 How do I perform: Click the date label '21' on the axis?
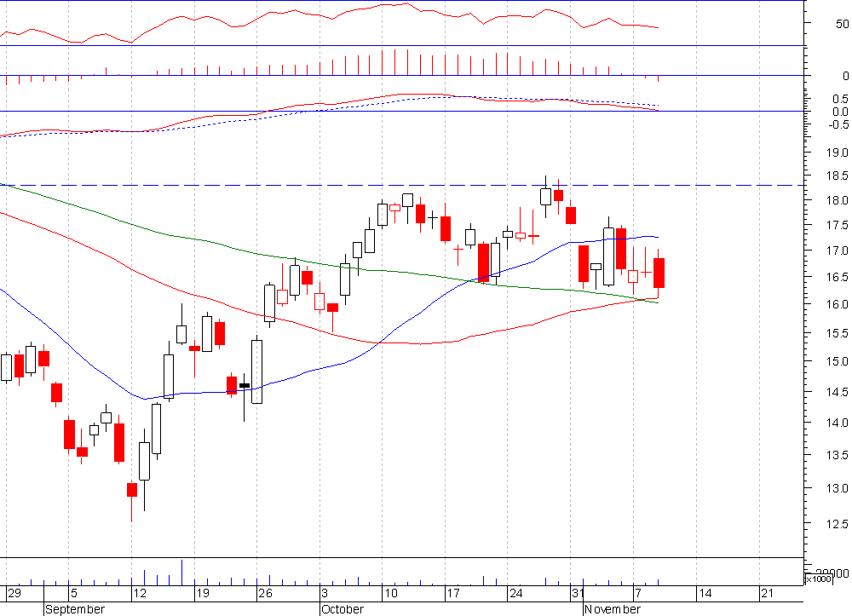(768, 593)
